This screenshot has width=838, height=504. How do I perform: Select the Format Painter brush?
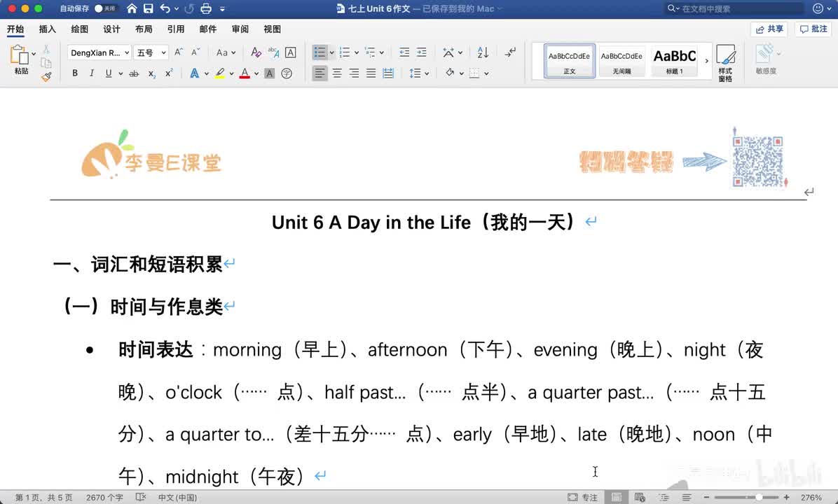coord(46,77)
